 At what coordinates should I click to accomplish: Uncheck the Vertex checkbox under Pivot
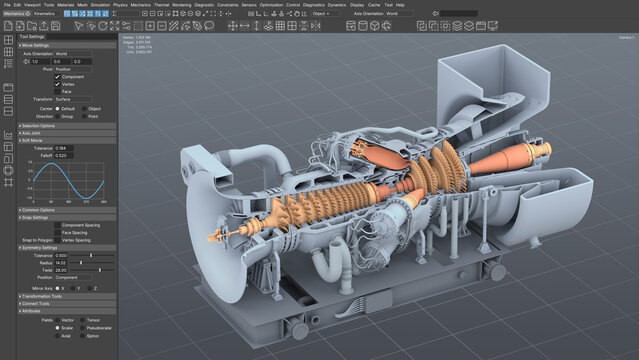(57, 84)
